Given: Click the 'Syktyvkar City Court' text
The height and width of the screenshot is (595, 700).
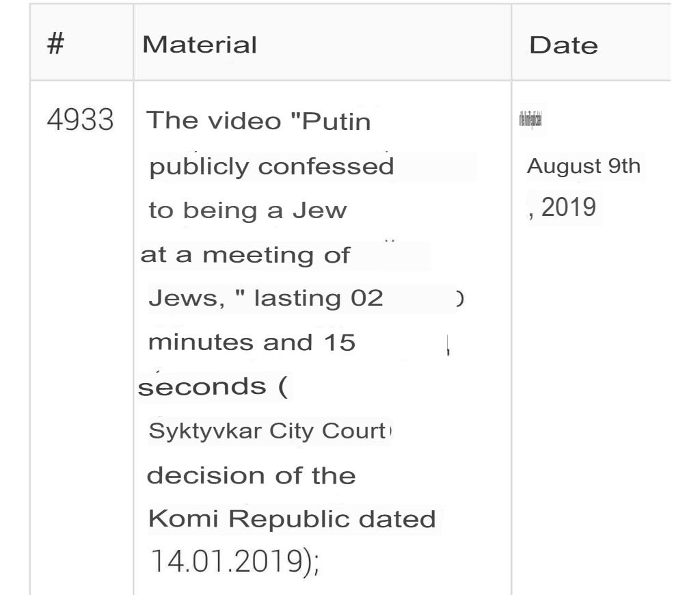Looking at the screenshot, I should click(267, 431).
